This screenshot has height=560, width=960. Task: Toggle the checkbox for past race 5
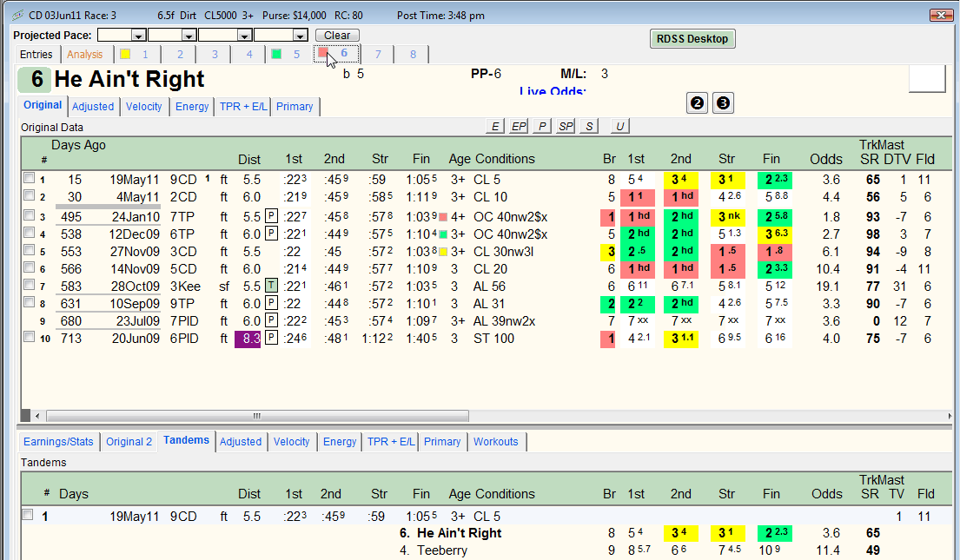click(29, 250)
